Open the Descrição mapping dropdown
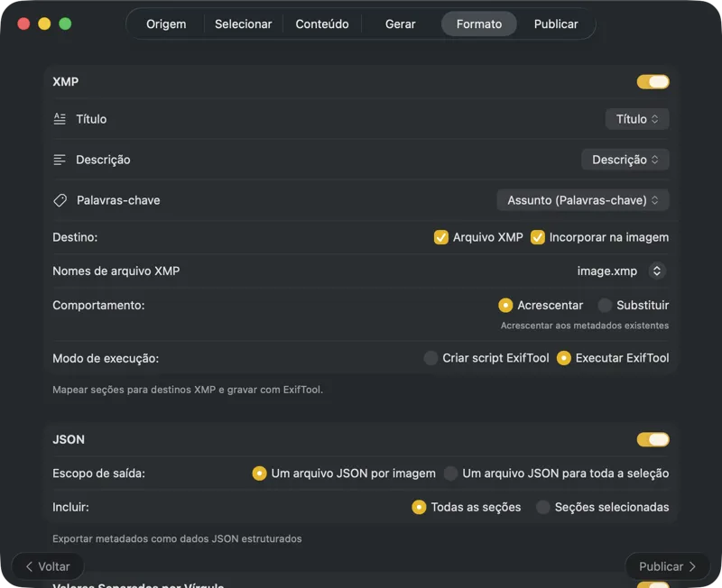Screen dimensions: 722x588 [625, 159]
